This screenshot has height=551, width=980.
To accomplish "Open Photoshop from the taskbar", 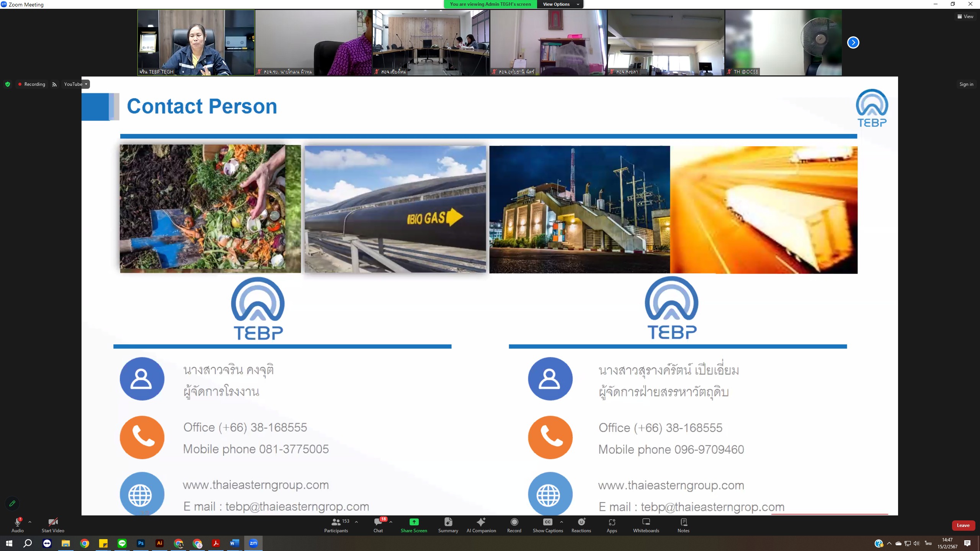I will (141, 543).
